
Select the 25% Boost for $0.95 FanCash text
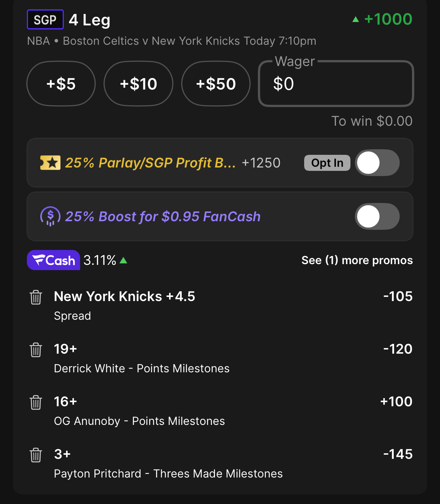163,216
